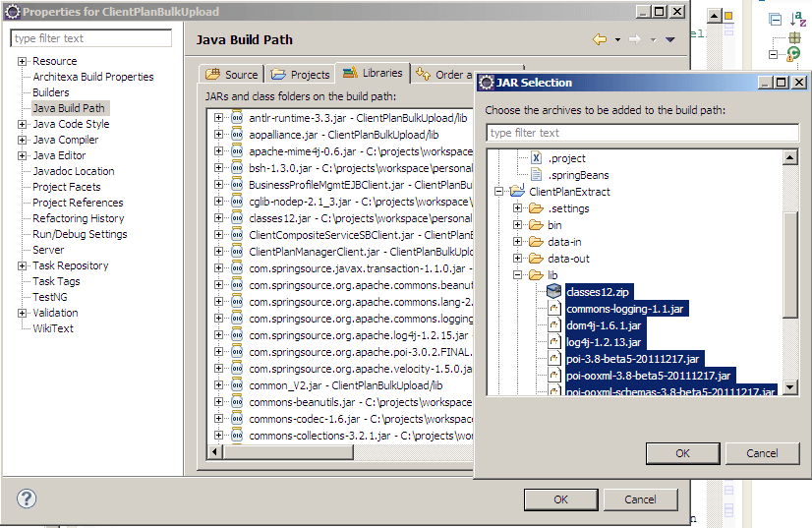This screenshot has height=528, width=812.
Task: Cancel the JAR Selection dialog
Action: (762, 453)
